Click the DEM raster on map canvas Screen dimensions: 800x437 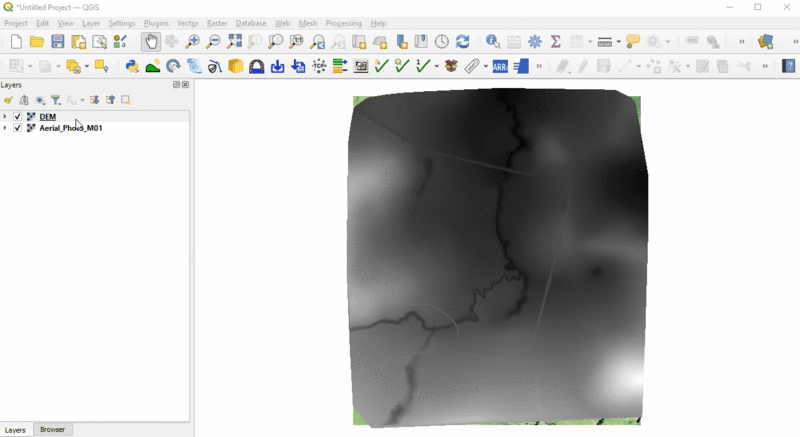pos(495,260)
